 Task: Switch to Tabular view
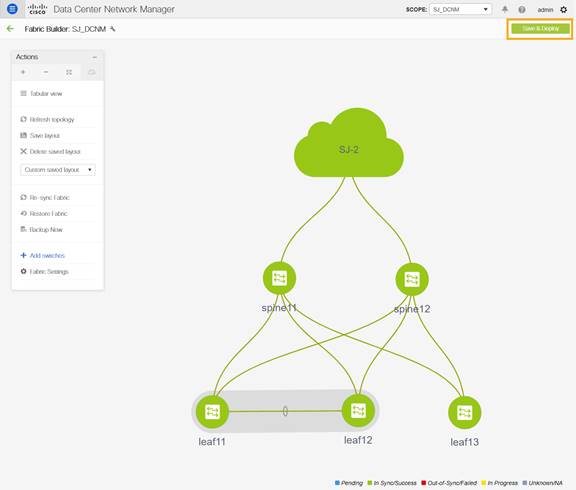[41, 94]
